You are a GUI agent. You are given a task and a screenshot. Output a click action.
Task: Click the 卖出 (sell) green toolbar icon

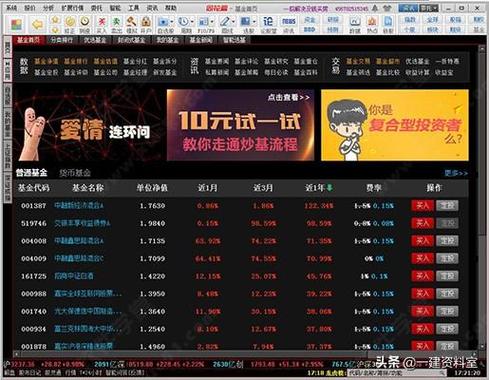click(116, 25)
